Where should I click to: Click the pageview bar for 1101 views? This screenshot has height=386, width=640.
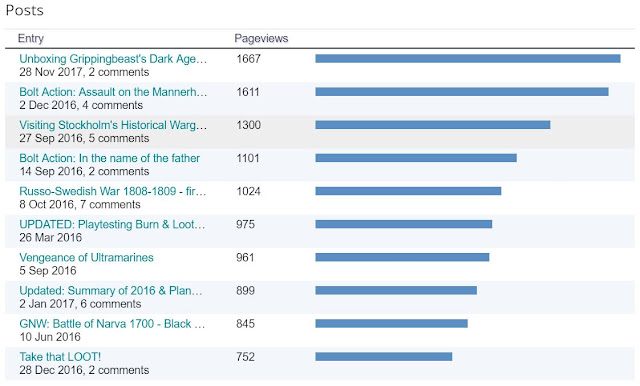click(416, 158)
